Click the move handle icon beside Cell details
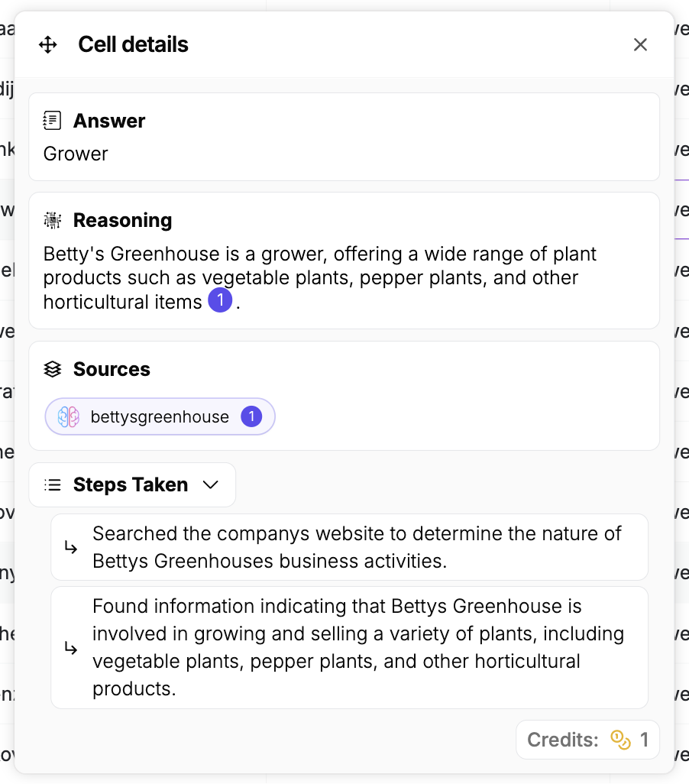 click(48, 45)
